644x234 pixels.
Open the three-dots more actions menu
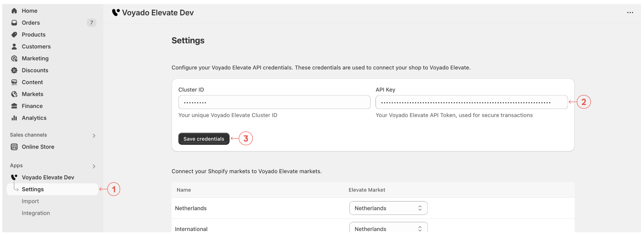point(630,13)
